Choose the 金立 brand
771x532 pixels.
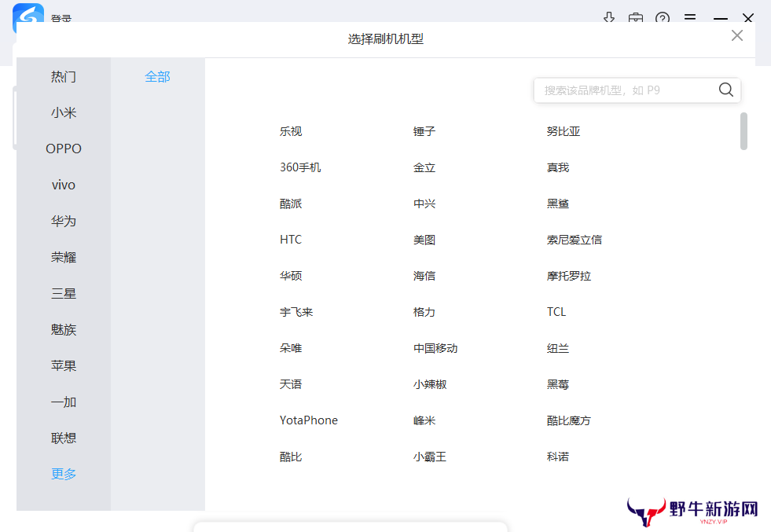(424, 167)
